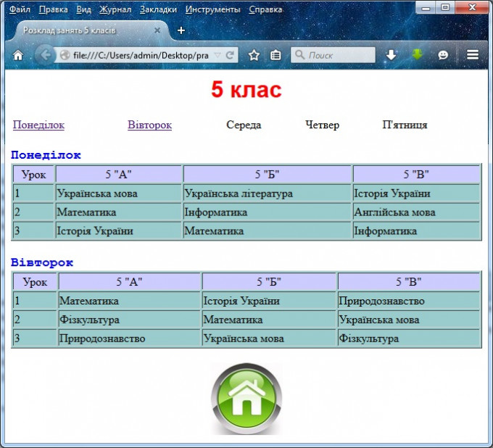The width and height of the screenshot is (493, 448).
Task: Open the hamburger menu button
Action: tap(473, 55)
